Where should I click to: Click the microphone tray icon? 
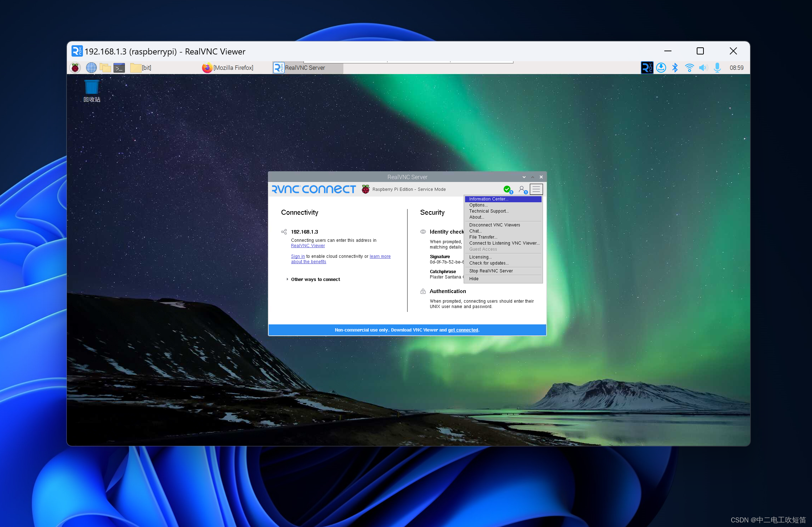[717, 68]
